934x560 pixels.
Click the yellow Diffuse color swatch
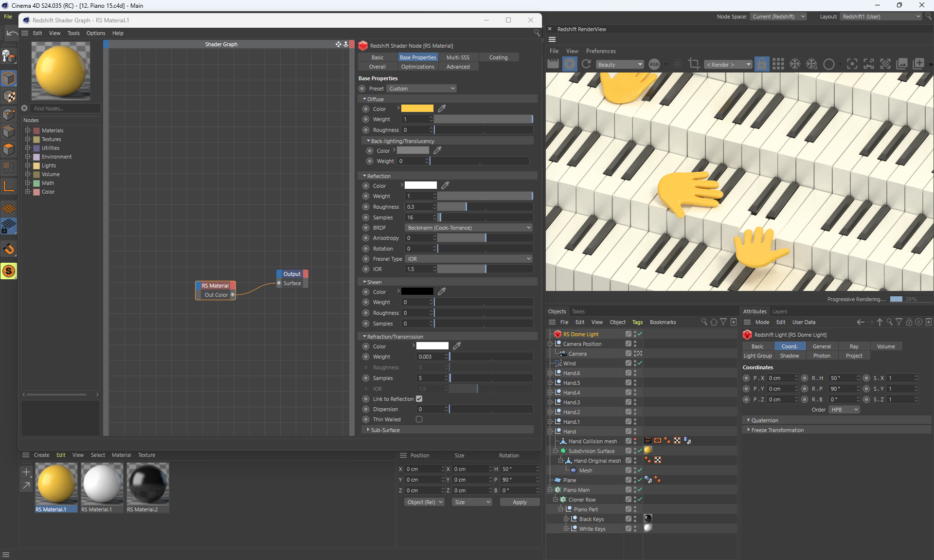(417, 108)
